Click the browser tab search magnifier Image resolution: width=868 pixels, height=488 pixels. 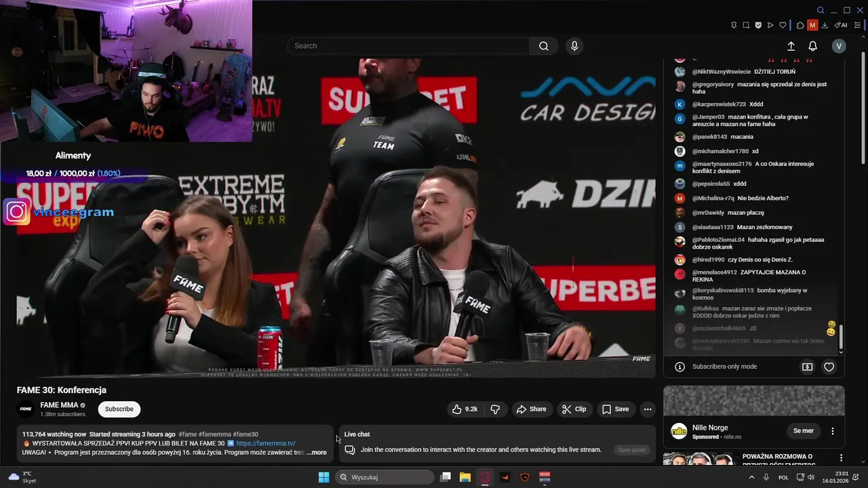click(821, 10)
